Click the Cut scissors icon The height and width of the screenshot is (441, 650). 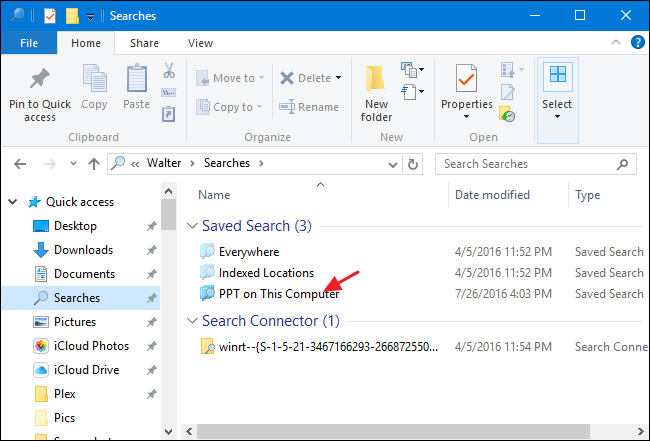tap(169, 71)
